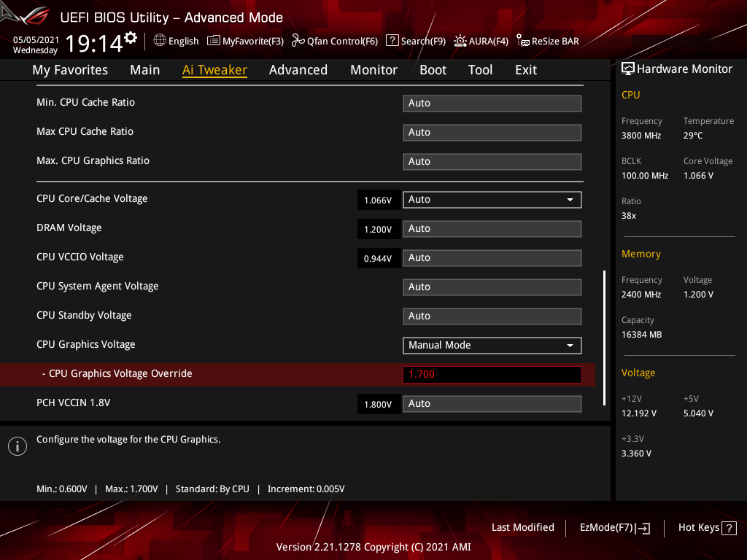Click the globe language icon
Viewport: 747px width, 560px height.
click(160, 41)
